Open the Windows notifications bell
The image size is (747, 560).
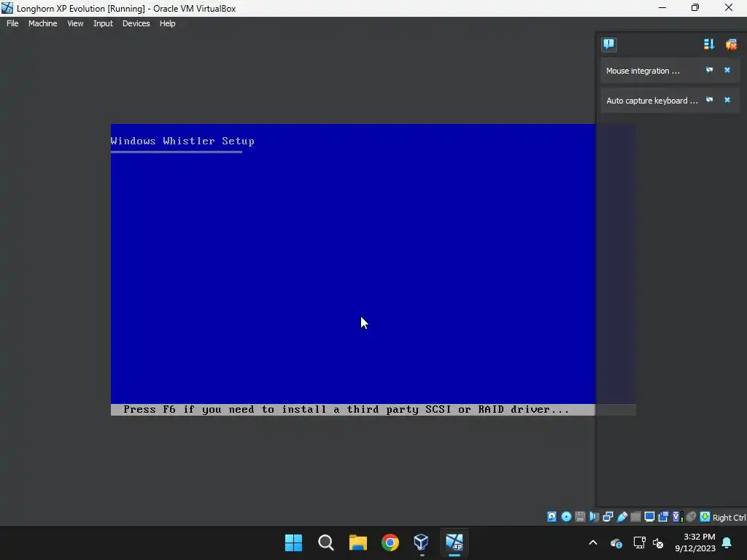[727, 542]
